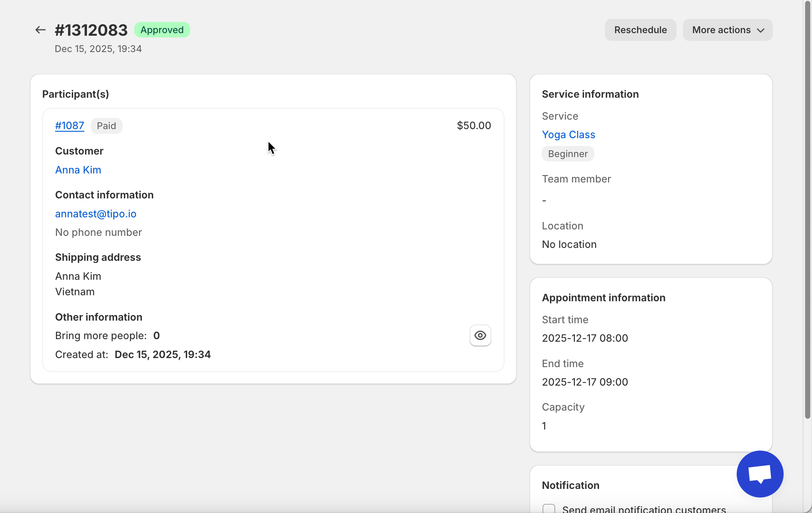This screenshot has width=812, height=513.
Task: Click the $50.00 amount
Action: tap(474, 126)
